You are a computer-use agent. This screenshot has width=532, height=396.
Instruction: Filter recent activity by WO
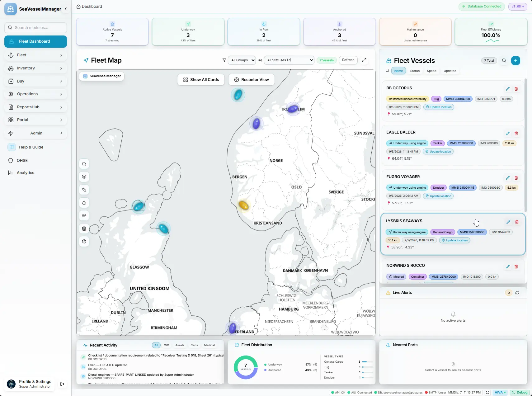tap(167, 345)
